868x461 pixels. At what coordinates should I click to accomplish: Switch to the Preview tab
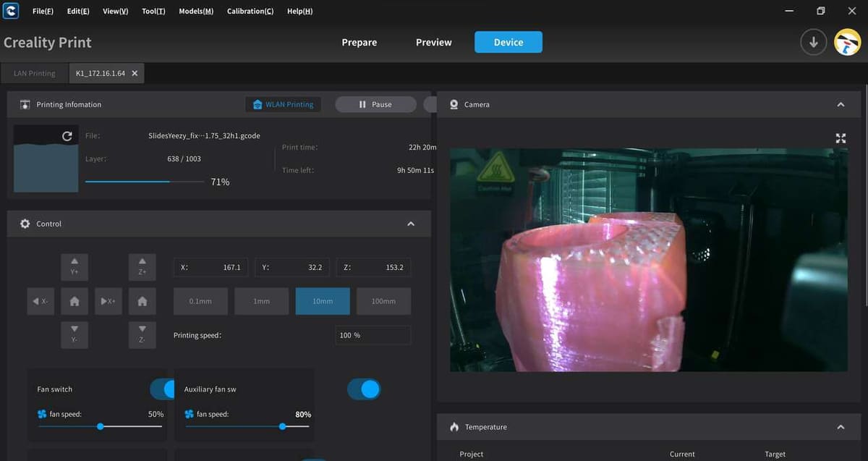point(433,43)
